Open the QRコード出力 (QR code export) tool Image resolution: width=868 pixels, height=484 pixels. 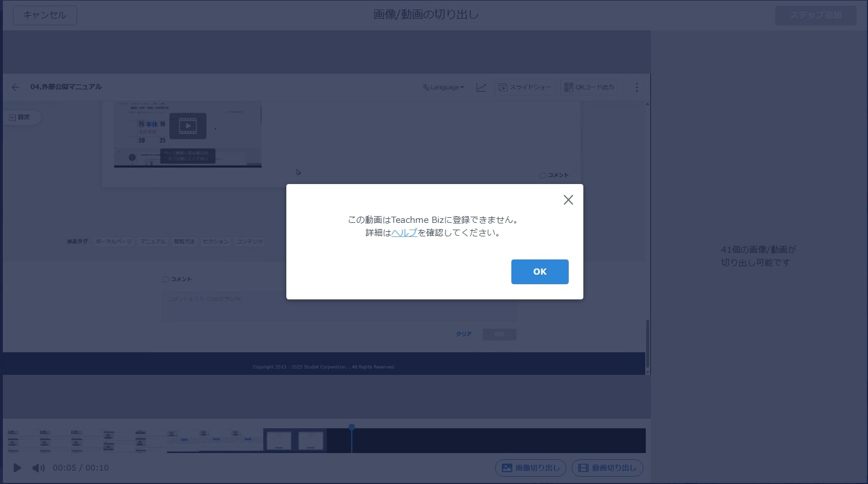[588, 87]
